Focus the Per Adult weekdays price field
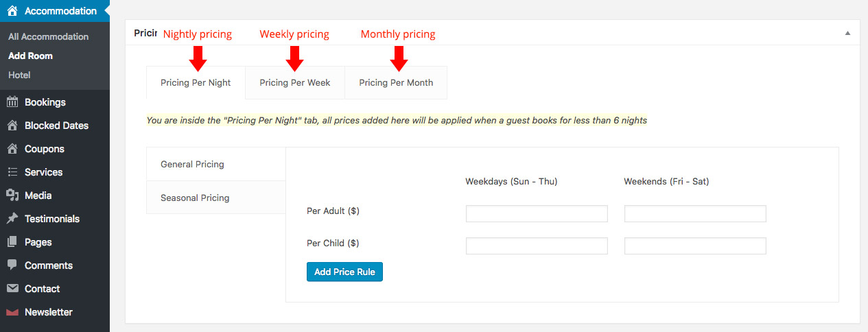The width and height of the screenshot is (868, 332). pyautogui.click(x=537, y=213)
